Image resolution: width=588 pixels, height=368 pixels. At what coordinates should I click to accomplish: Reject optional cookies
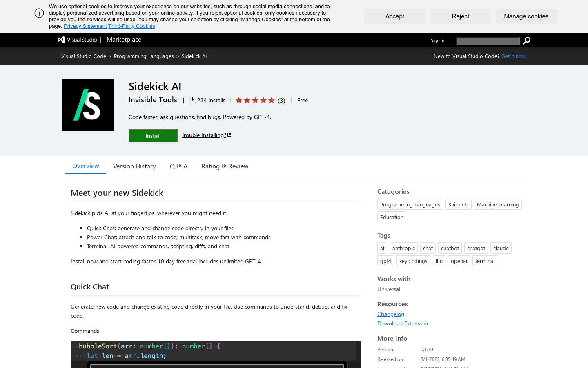(x=461, y=16)
